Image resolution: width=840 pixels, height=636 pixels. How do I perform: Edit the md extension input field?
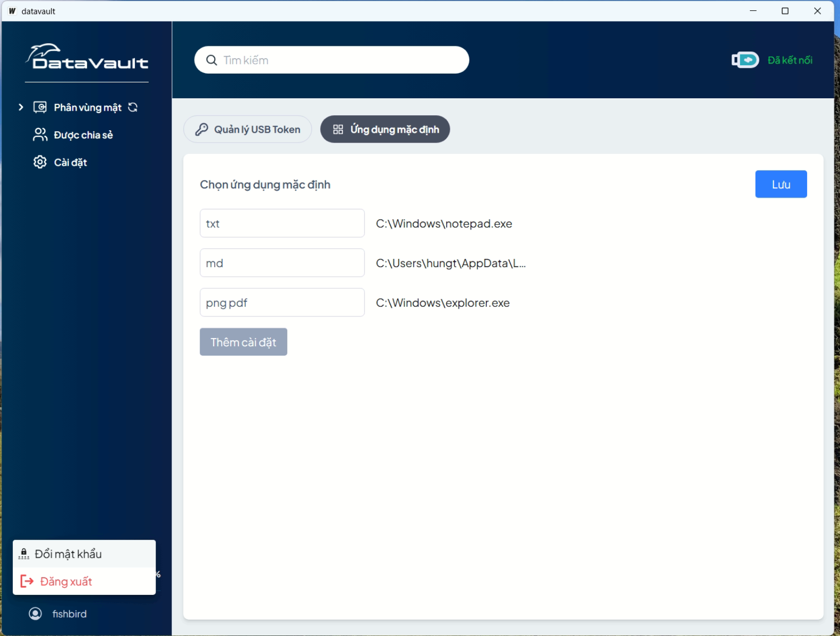click(282, 263)
